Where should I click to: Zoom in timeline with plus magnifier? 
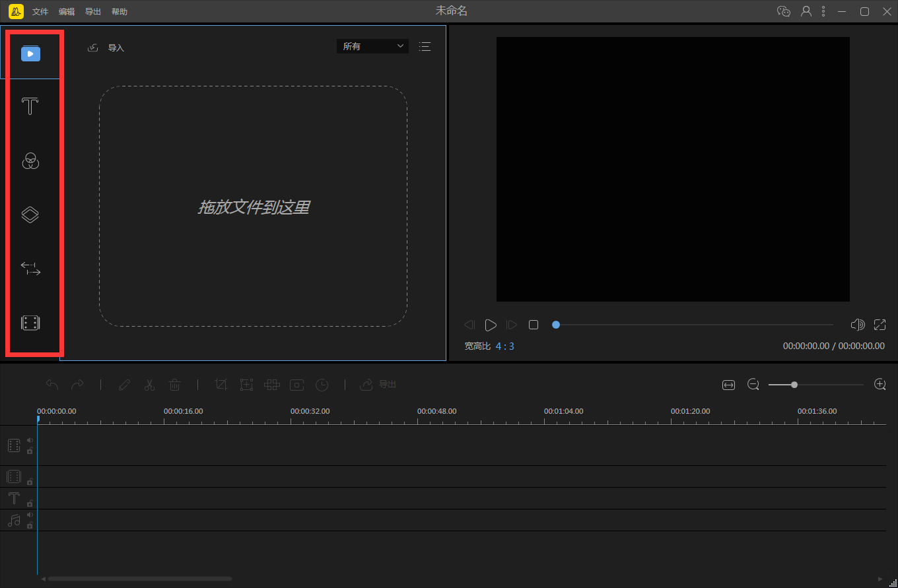coord(880,384)
